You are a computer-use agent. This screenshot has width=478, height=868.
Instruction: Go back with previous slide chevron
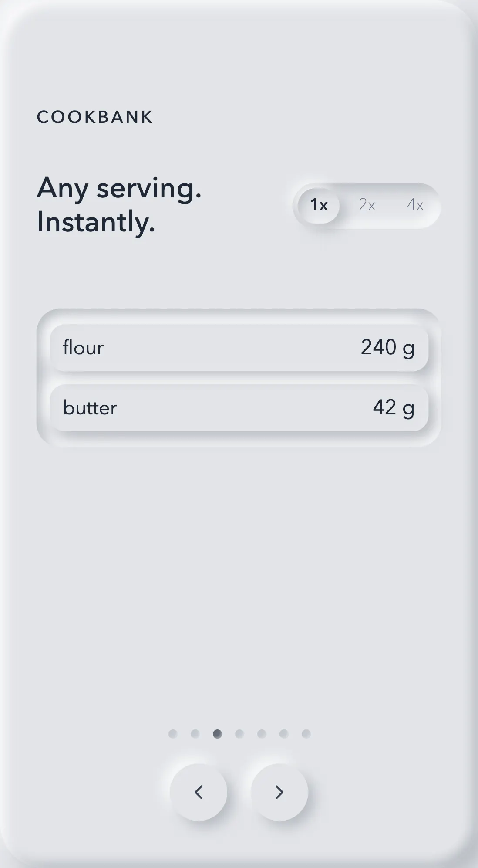(x=199, y=792)
